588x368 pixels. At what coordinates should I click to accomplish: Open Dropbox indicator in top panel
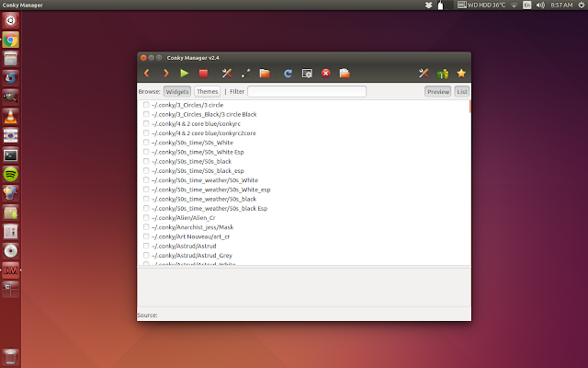point(429,6)
